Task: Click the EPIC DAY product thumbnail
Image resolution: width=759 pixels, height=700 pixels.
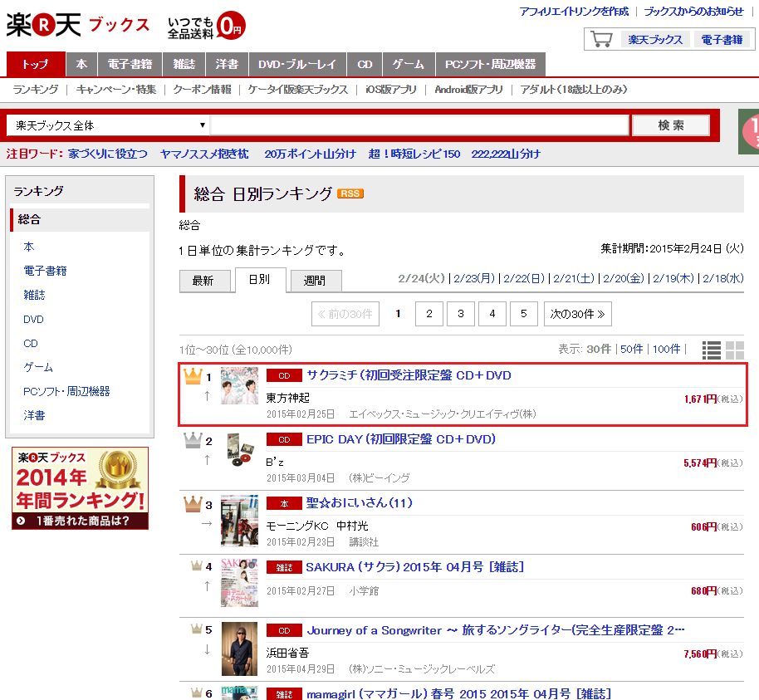Action: [239, 449]
